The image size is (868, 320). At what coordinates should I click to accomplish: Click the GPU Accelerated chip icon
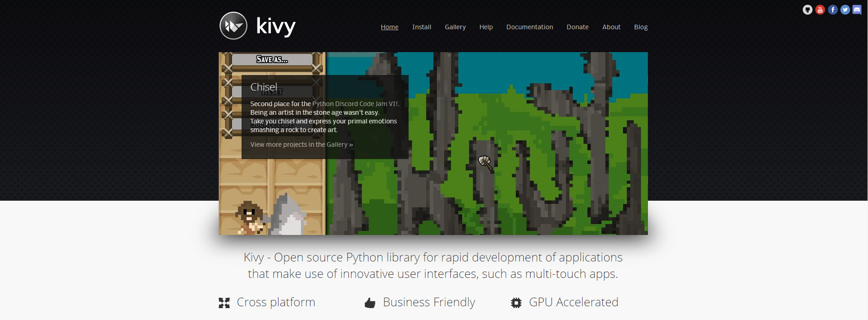pos(516,303)
